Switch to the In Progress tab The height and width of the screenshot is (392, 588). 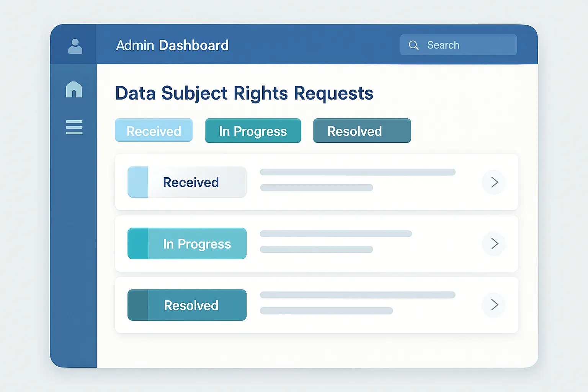[253, 131]
